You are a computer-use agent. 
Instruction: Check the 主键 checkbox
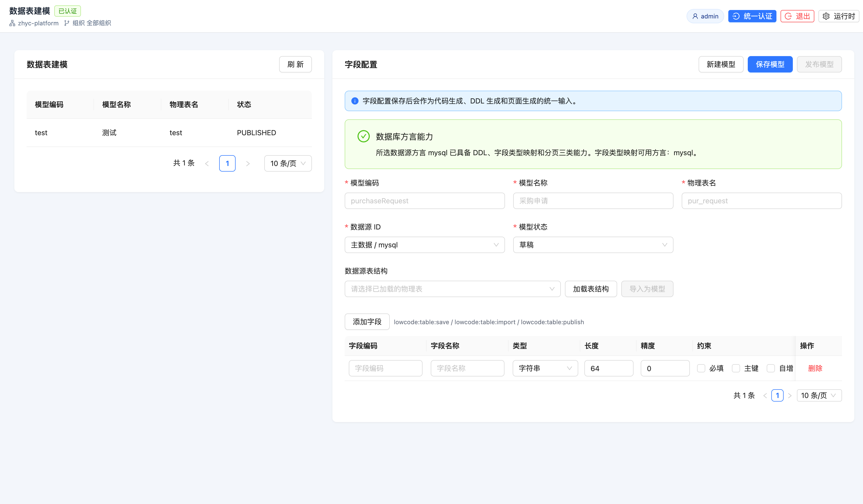(736, 368)
